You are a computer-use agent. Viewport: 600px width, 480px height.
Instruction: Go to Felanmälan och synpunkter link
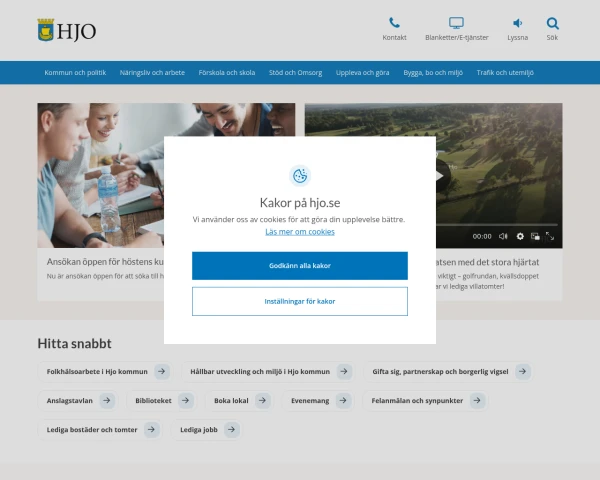tap(425, 400)
